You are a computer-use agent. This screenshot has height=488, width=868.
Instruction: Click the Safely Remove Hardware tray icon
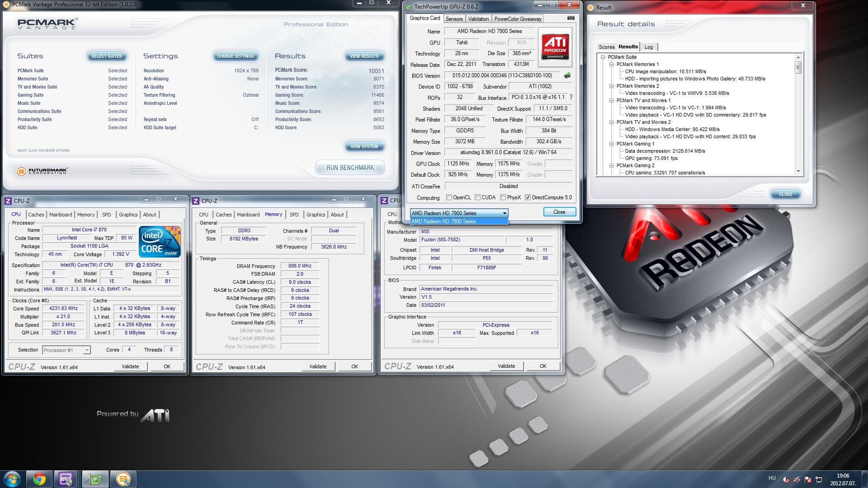coord(797,479)
